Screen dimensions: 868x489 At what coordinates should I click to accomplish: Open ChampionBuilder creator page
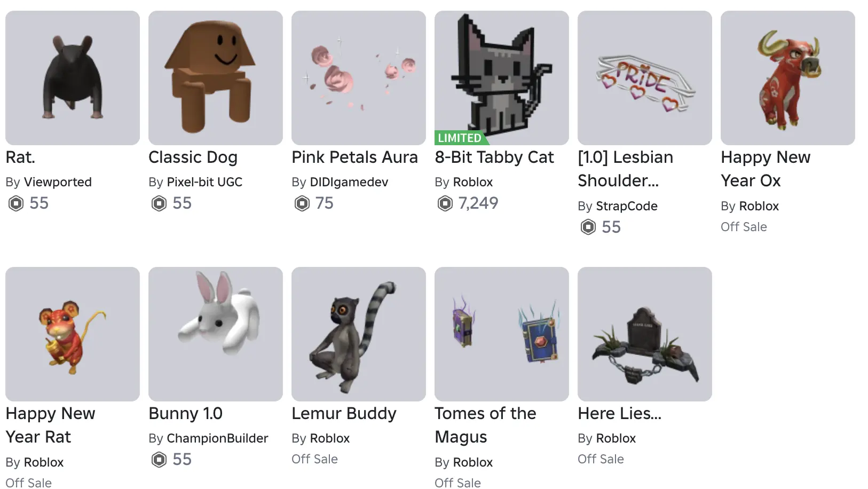pos(217,438)
